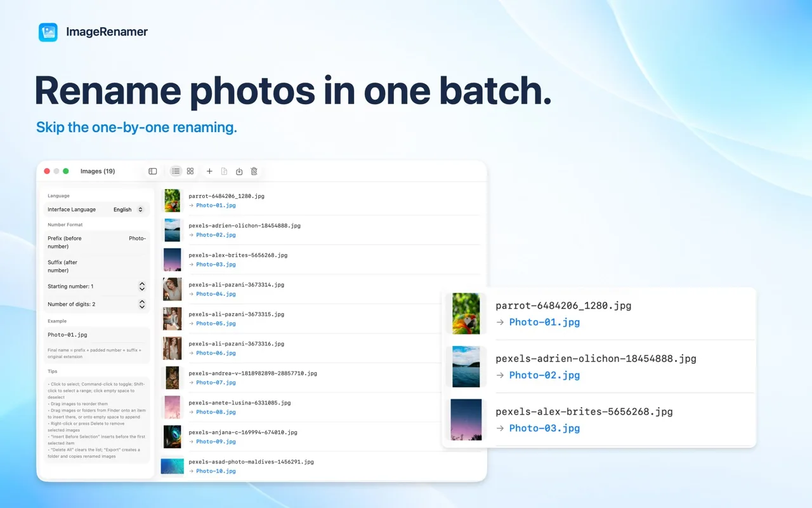Click the green zoom window button
The height and width of the screenshot is (508, 812).
[66, 171]
